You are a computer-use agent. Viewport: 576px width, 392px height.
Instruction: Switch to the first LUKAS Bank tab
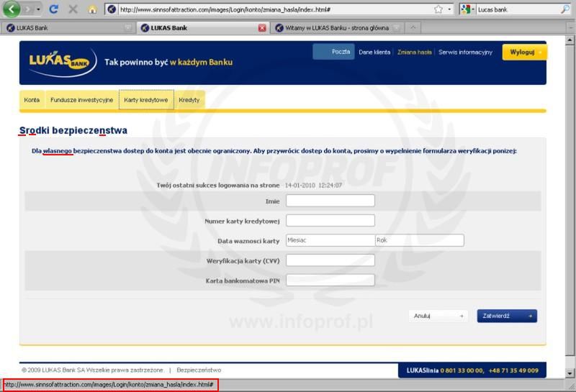point(68,28)
